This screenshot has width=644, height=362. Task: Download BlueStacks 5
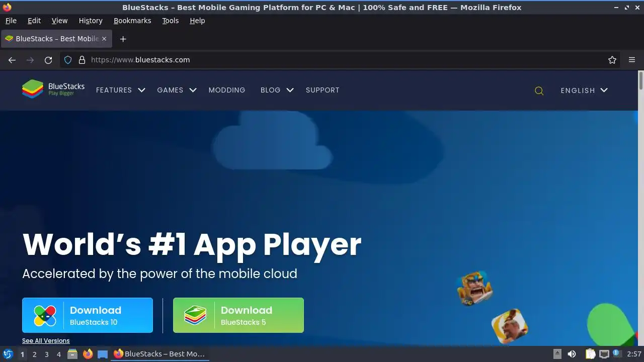pos(238,315)
